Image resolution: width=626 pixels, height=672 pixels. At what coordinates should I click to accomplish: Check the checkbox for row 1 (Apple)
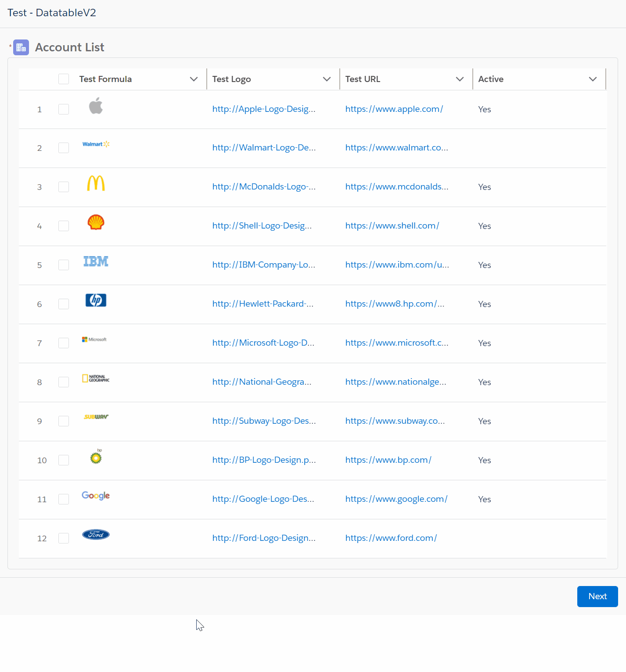tap(64, 109)
